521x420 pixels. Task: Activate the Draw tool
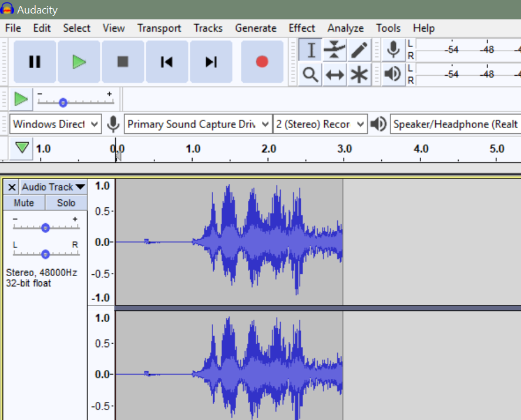359,50
